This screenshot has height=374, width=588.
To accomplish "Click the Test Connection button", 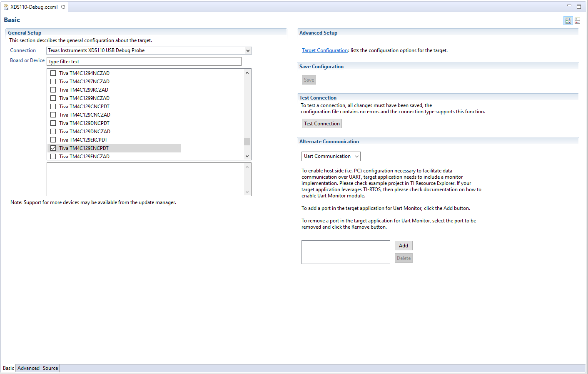I will tap(322, 124).
